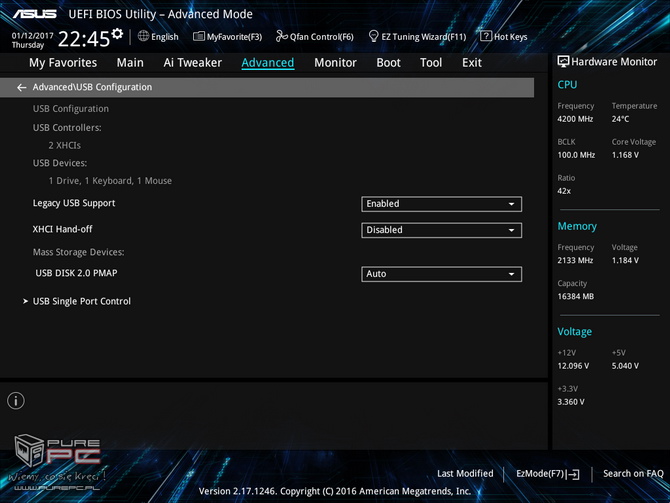
Task: Click the Hot Keys question mark icon
Action: point(486,36)
